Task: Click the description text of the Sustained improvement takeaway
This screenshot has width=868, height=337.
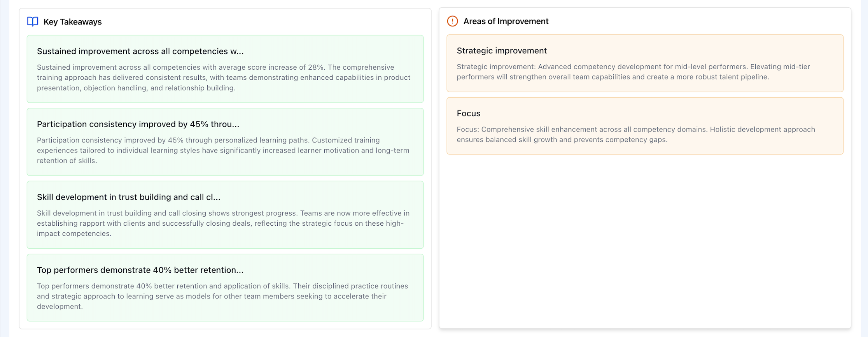Action: tap(224, 77)
